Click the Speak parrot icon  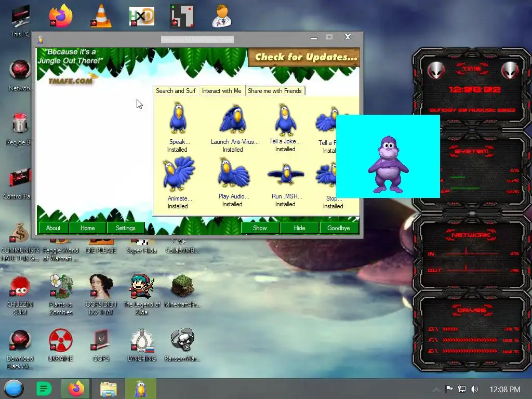(178, 118)
